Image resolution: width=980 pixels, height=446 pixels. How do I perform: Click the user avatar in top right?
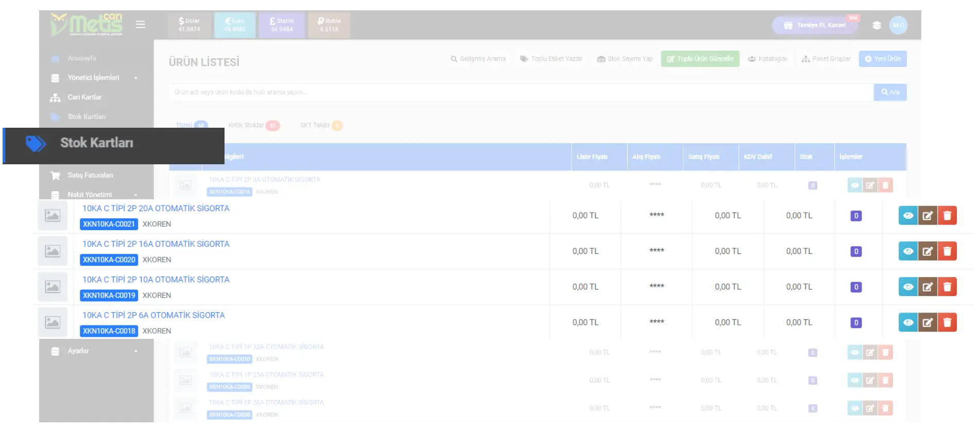898,25
